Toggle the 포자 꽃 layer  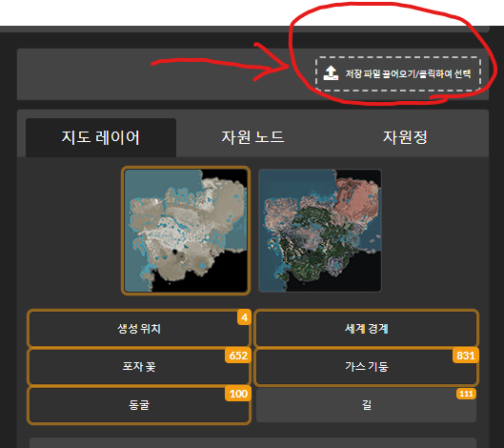click(x=139, y=367)
